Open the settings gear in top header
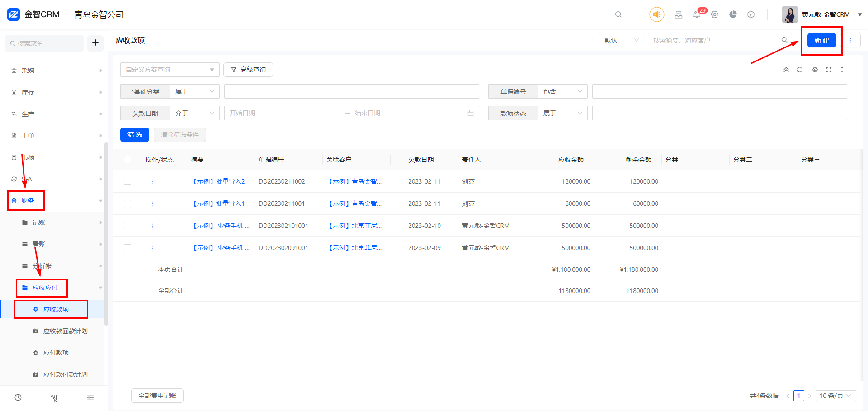868x411 pixels. tap(715, 14)
